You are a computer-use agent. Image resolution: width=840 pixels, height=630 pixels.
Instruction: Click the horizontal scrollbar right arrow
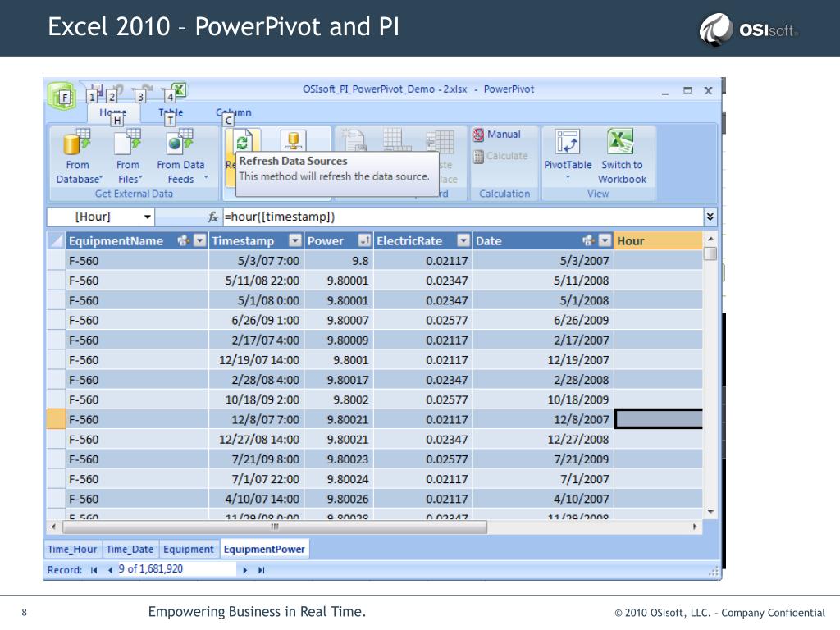[x=695, y=527]
